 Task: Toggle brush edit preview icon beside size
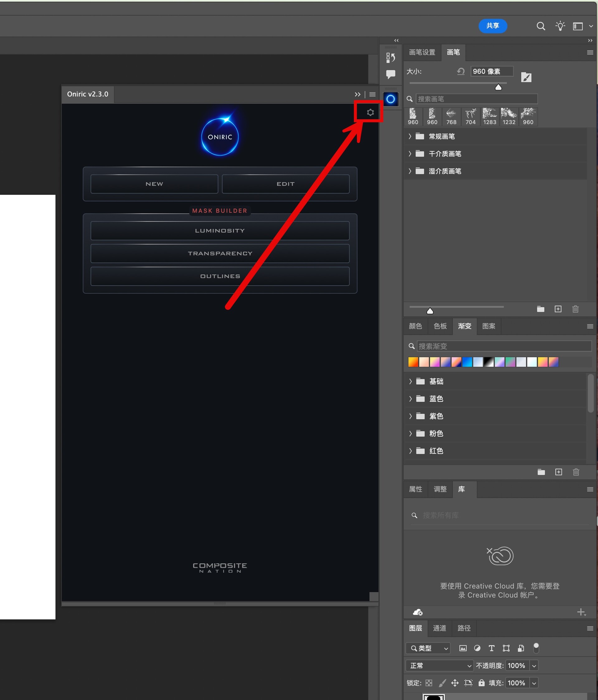click(526, 78)
